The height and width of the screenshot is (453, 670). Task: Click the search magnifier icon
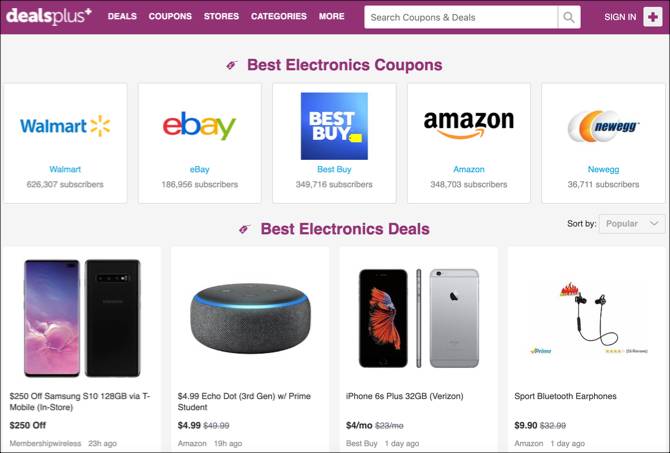coord(569,17)
